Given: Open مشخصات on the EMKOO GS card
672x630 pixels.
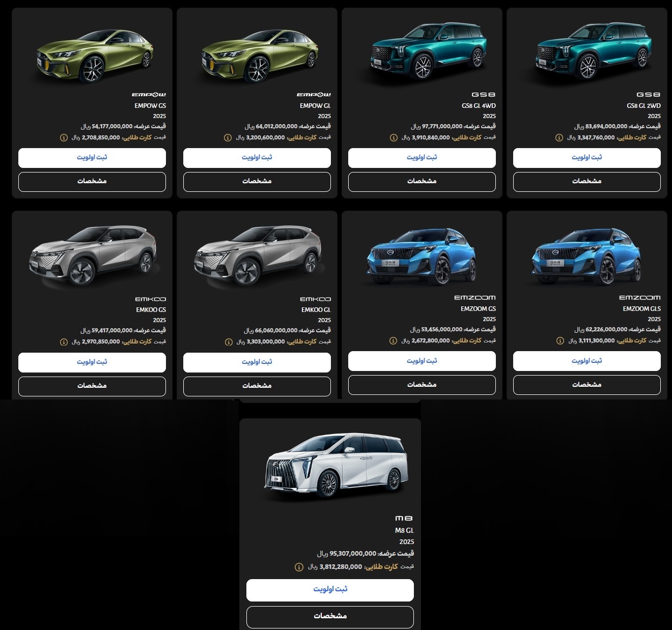Looking at the screenshot, I should pyautogui.click(x=92, y=386).
